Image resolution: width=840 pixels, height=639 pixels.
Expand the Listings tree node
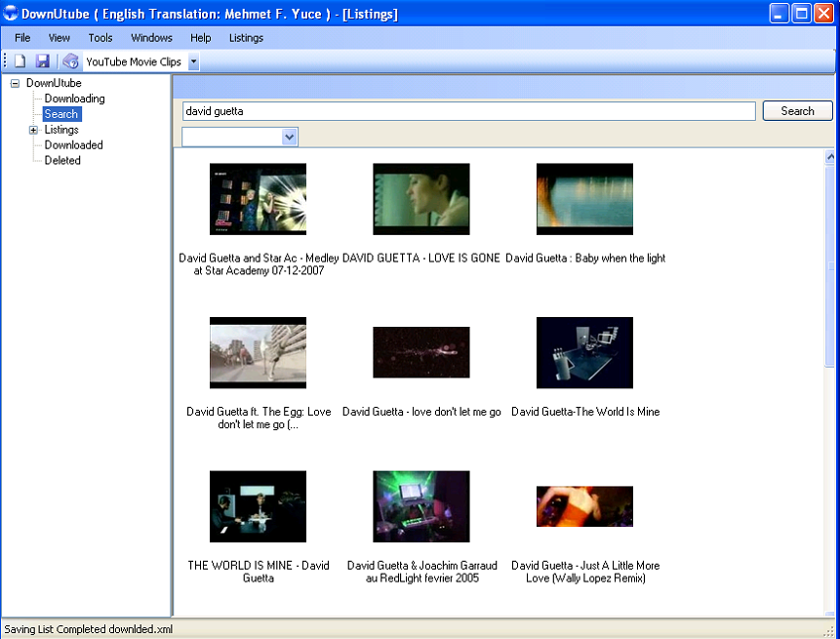(33, 130)
